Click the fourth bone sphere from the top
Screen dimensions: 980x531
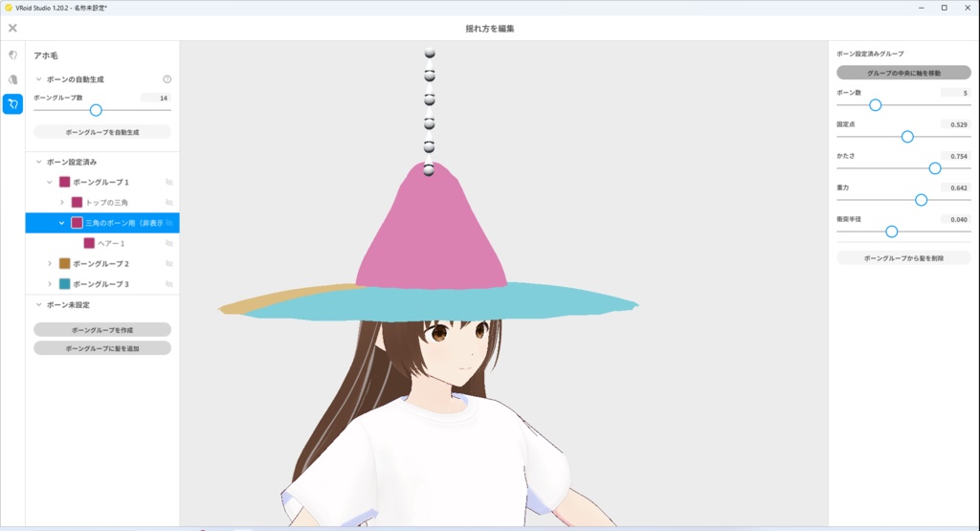pos(430,123)
